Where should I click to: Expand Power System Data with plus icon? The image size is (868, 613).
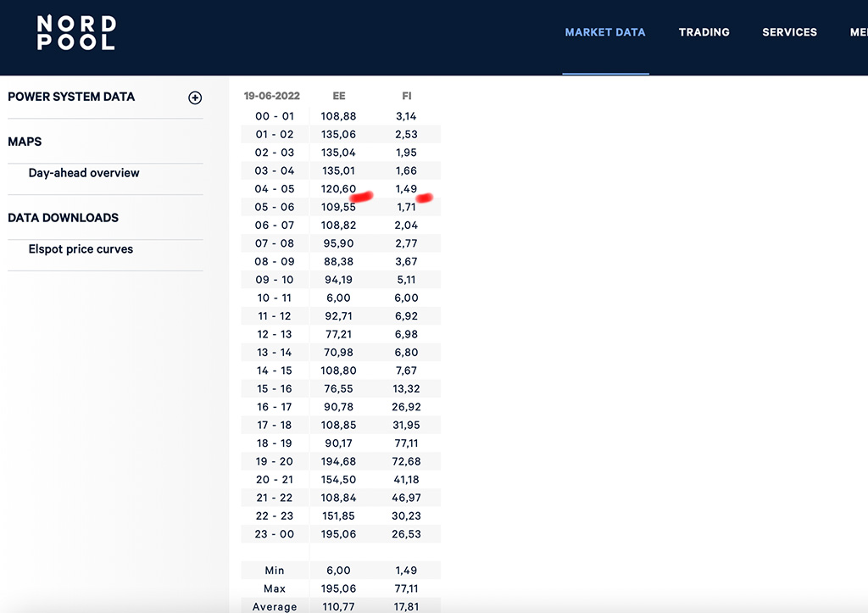point(195,98)
